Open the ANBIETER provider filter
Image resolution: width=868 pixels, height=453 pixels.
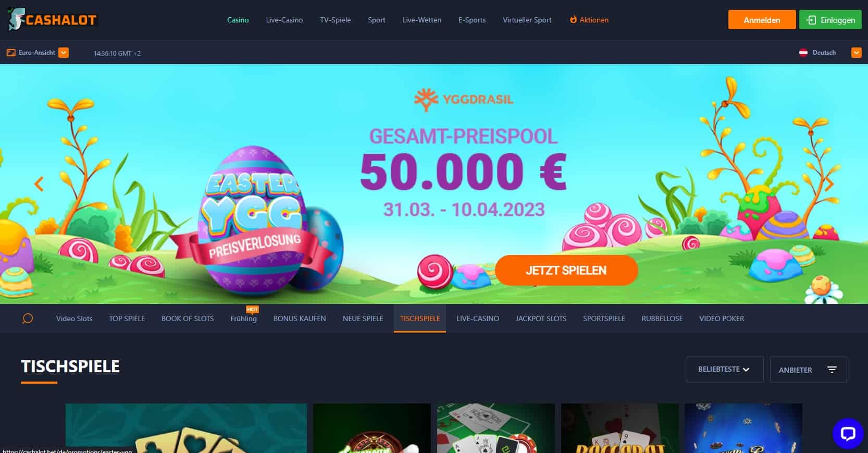pyautogui.click(x=808, y=370)
